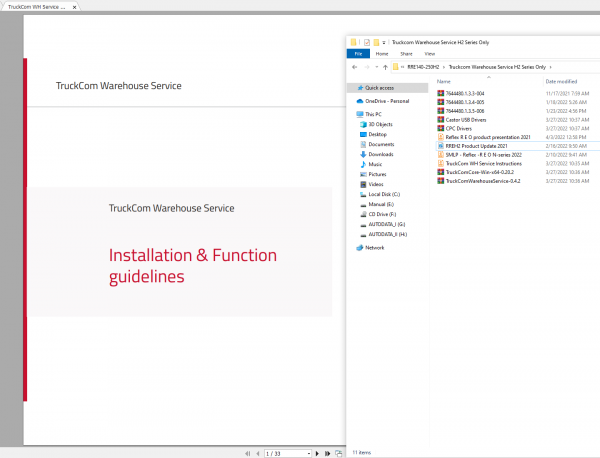Select Manual (E:) drive
Screen dimensions: 600x458
(x=377, y=204)
